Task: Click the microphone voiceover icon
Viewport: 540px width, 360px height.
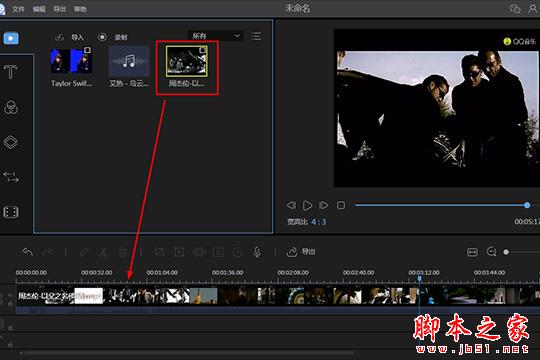Action: [257, 252]
